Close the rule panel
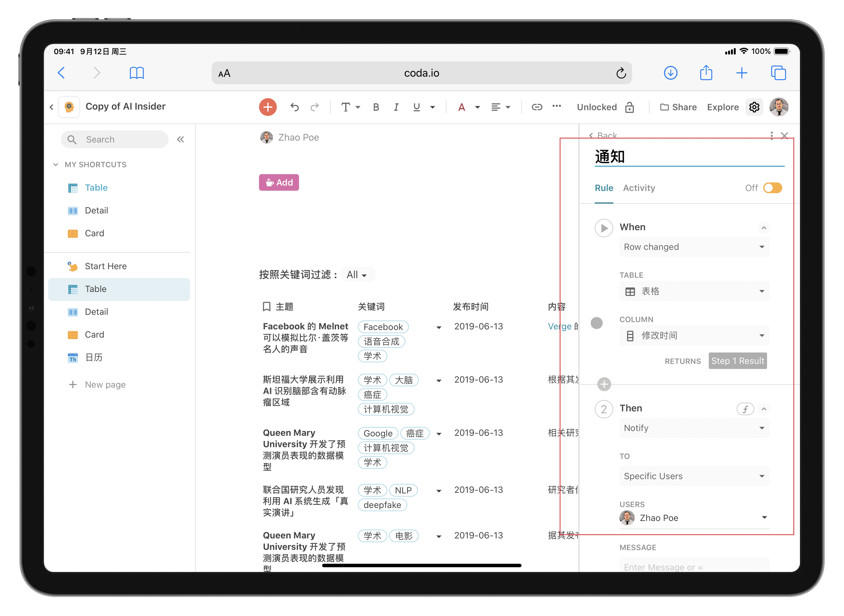The height and width of the screenshot is (616, 844). point(784,136)
